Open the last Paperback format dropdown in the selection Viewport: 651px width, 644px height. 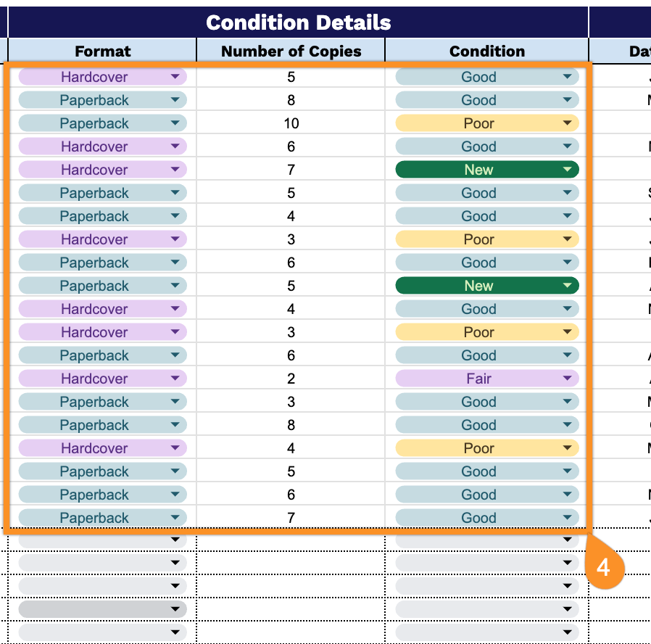(x=175, y=518)
